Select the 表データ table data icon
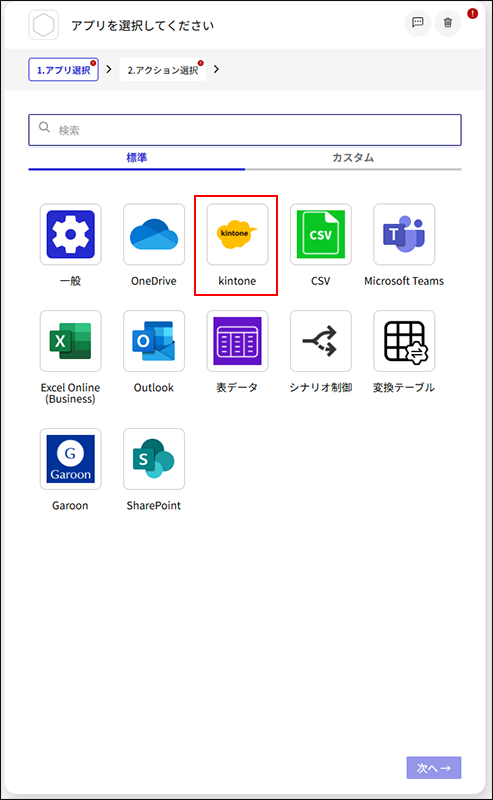The width and height of the screenshot is (493, 800). [x=237, y=341]
